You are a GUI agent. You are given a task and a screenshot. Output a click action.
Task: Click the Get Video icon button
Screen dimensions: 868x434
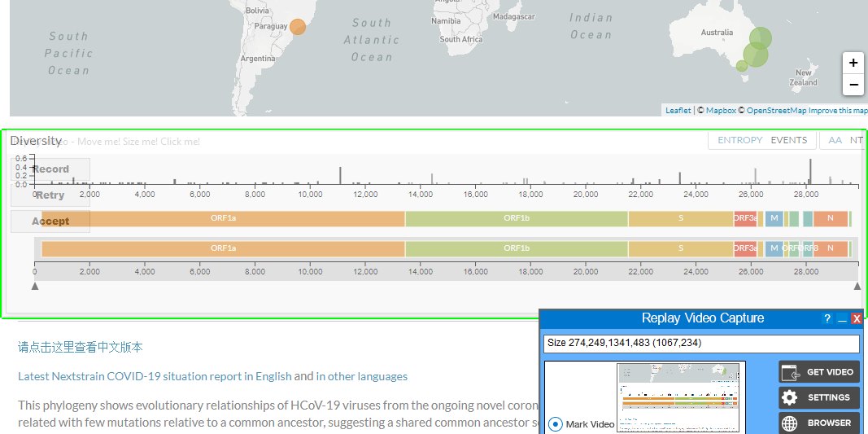pos(818,372)
